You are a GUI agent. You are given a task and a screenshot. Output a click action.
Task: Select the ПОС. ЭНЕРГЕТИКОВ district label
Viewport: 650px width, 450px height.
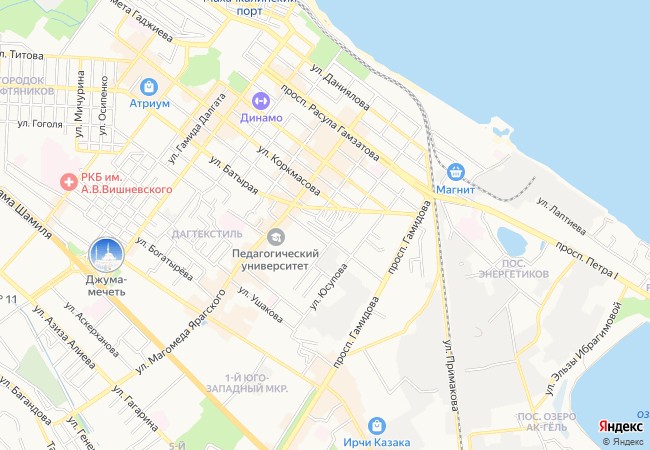(514, 269)
